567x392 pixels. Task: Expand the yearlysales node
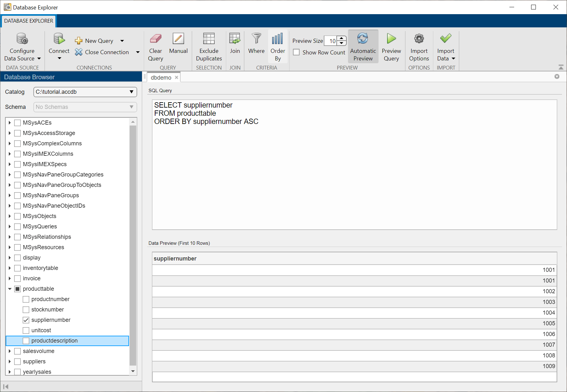10,372
